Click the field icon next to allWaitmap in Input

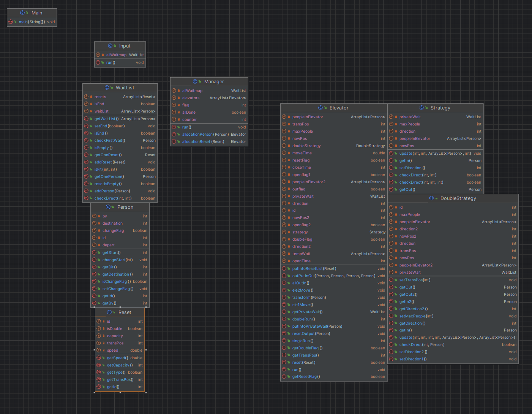(98, 55)
